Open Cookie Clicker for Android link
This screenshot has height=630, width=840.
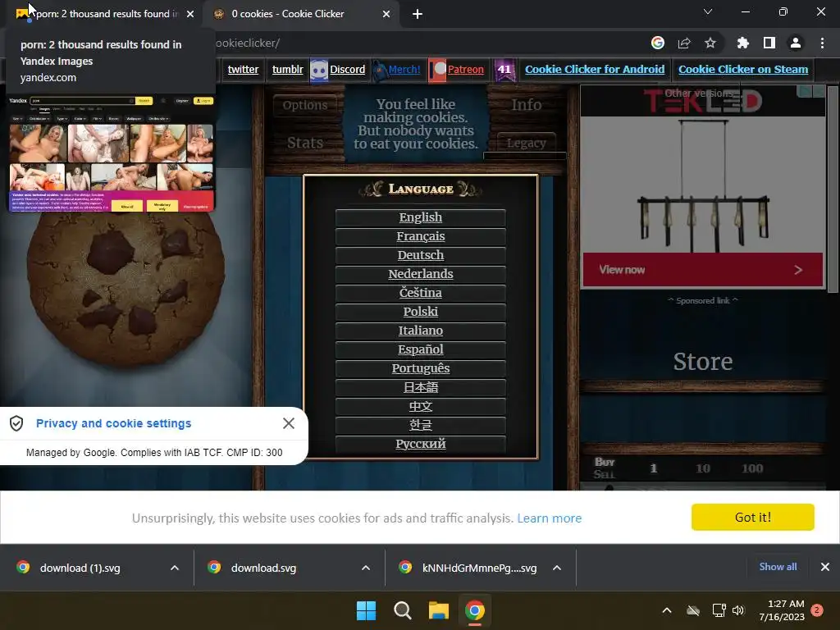click(595, 70)
